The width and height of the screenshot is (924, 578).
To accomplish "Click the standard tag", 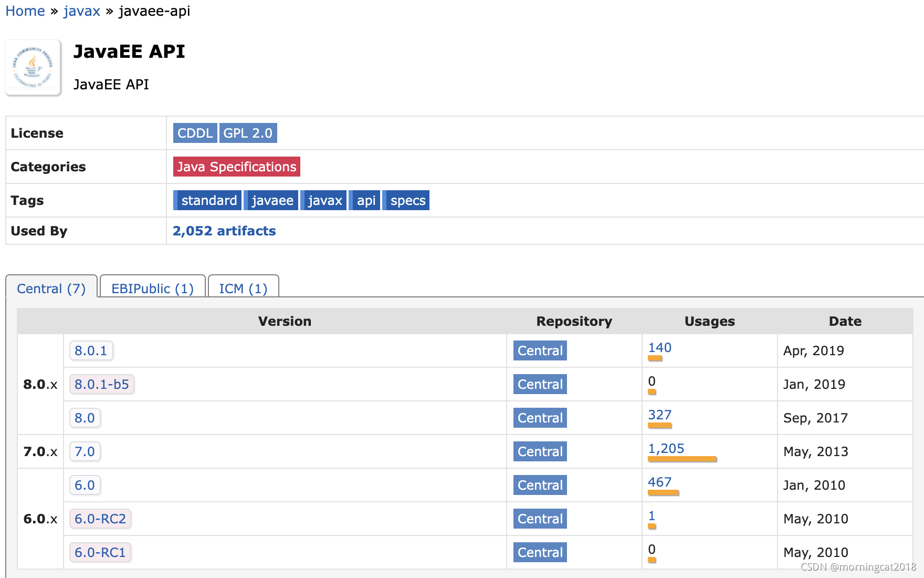I will coord(207,200).
